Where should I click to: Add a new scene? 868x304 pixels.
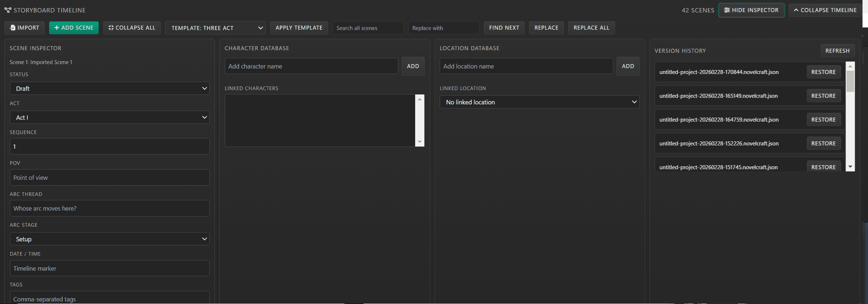74,28
